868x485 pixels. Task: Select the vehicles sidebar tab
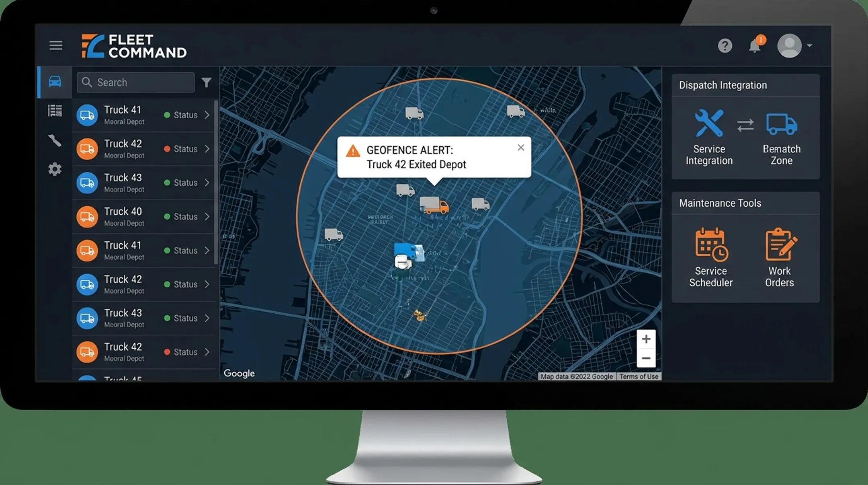[55, 82]
